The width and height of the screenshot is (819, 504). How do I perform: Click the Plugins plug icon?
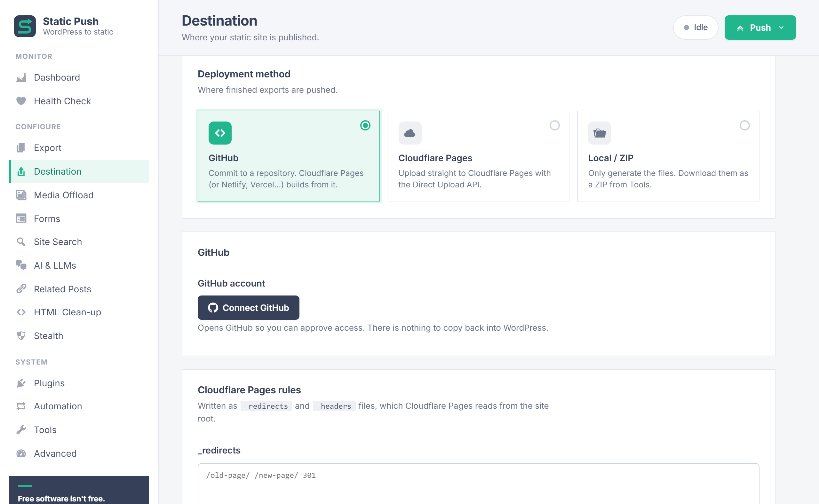point(21,383)
